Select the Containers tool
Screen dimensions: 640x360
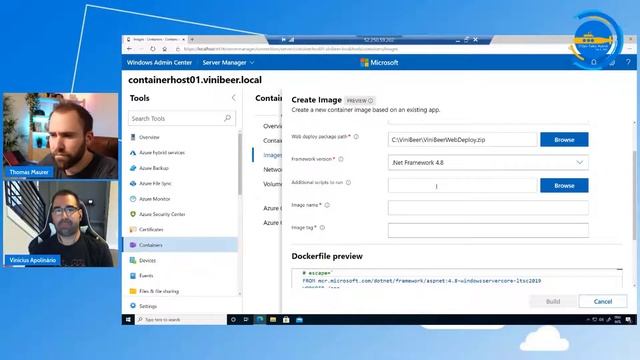click(x=180, y=245)
